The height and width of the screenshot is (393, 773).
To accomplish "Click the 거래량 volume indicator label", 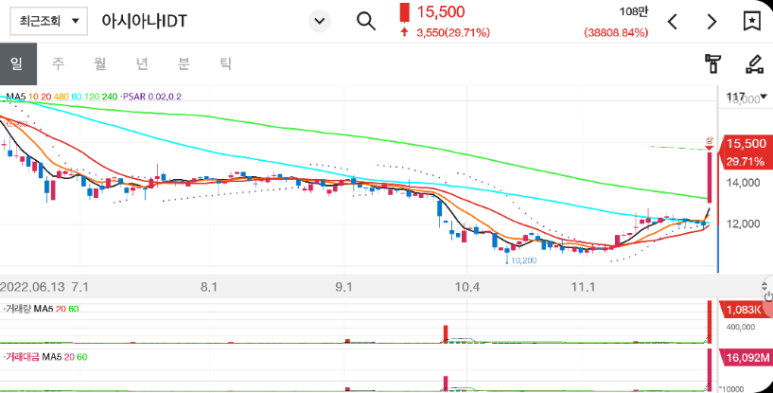I will click(18, 309).
